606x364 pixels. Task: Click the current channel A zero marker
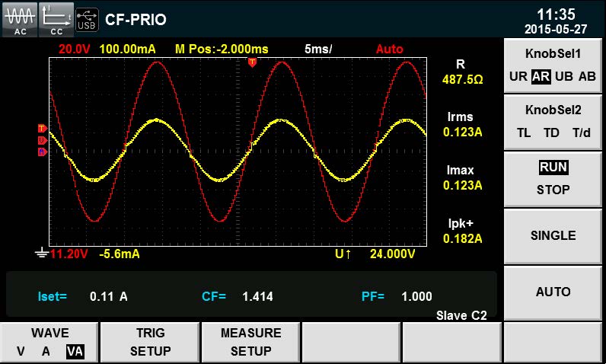tap(42, 152)
